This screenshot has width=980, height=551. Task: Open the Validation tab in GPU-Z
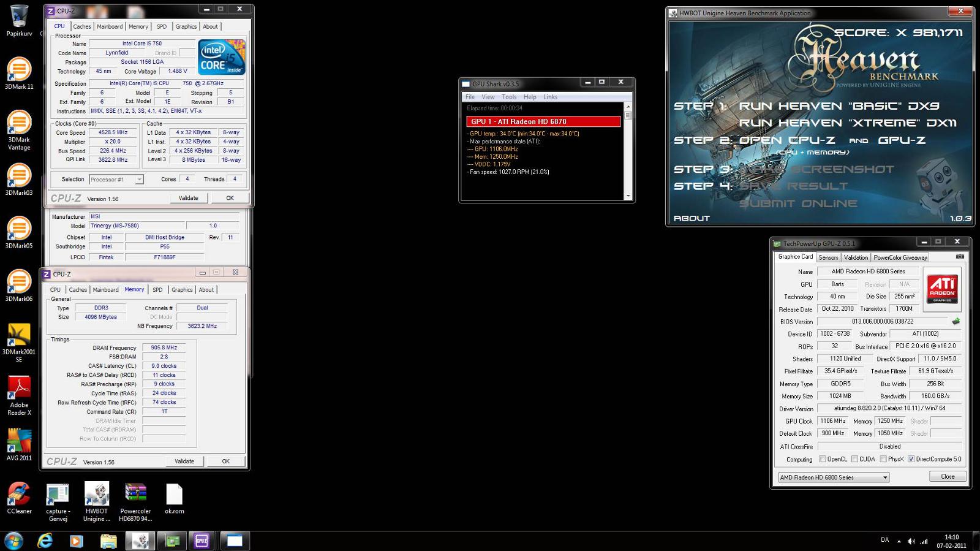pyautogui.click(x=856, y=257)
